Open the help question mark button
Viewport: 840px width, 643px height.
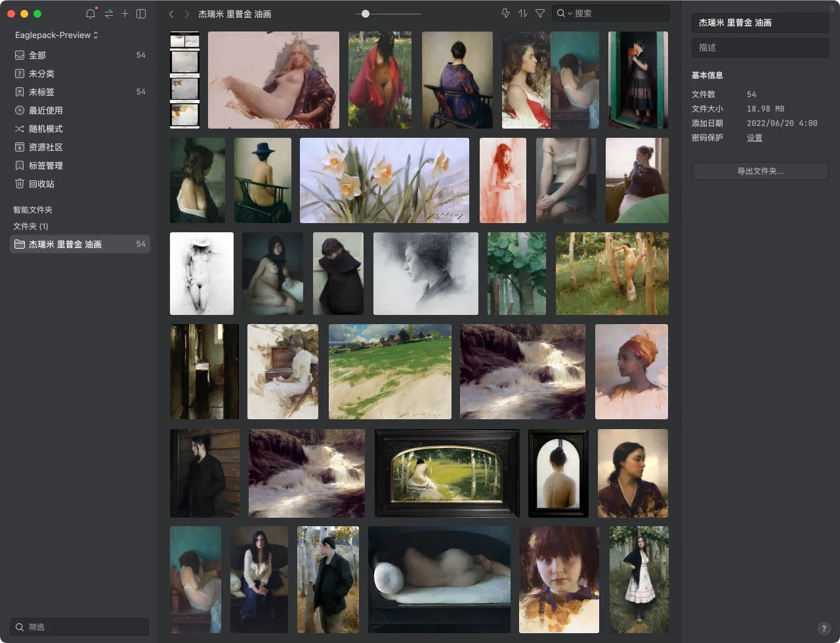pyautogui.click(x=824, y=629)
